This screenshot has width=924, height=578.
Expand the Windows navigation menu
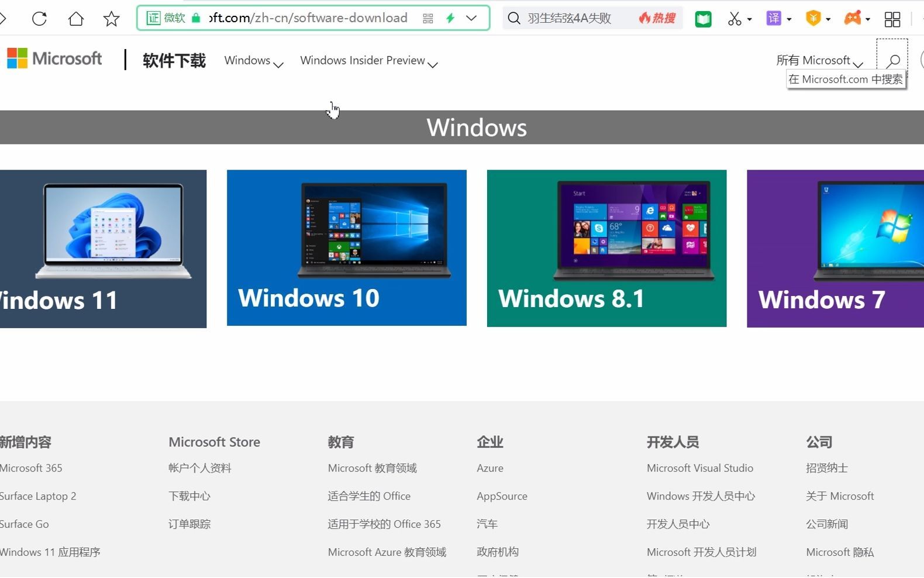click(254, 61)
